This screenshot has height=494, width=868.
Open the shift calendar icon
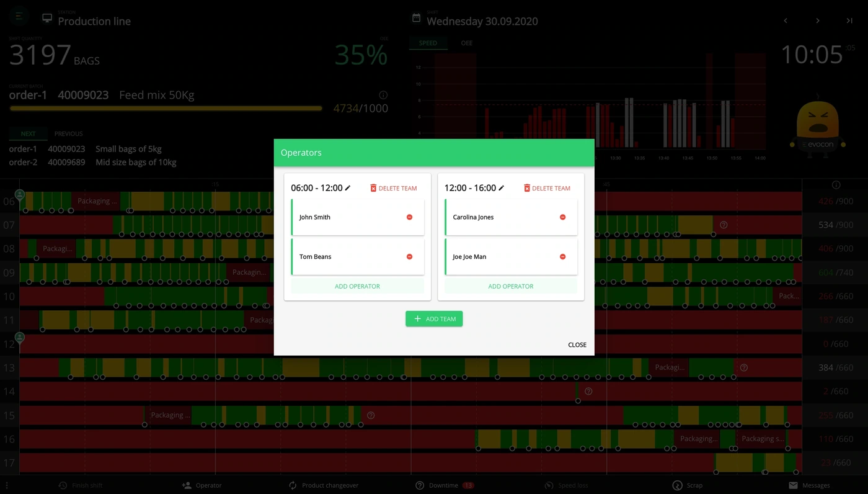pos(416,18)
